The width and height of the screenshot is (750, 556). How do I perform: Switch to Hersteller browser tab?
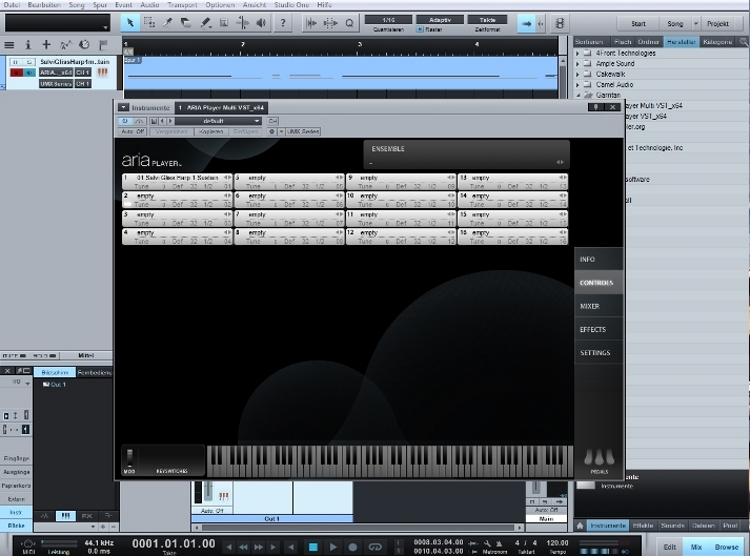[681, 42]
